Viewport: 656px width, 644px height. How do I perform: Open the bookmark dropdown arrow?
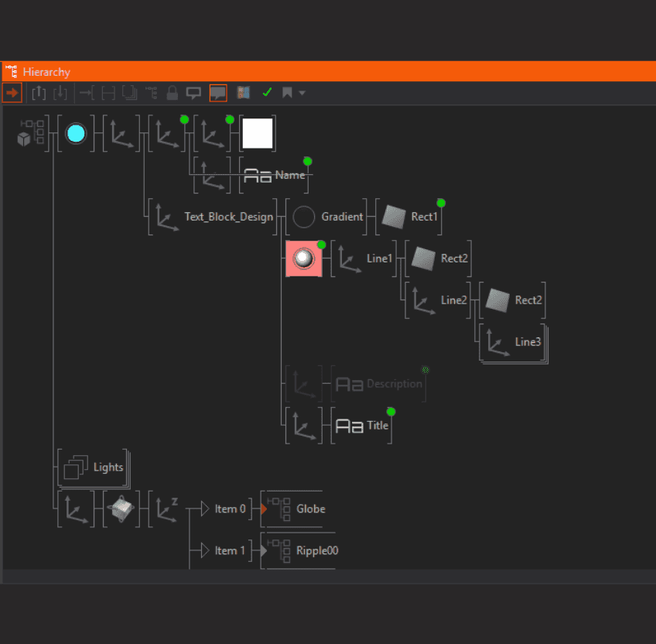point(302,94)
